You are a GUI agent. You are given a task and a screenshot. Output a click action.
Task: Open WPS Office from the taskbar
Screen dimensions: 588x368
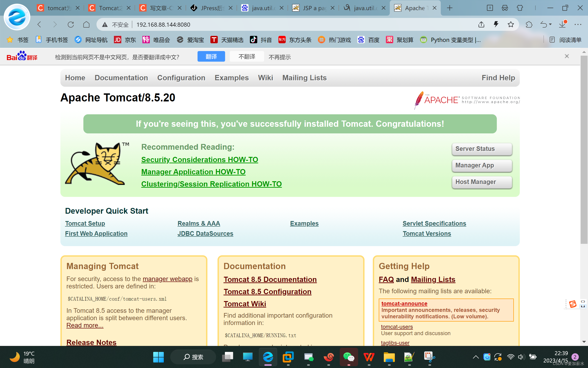(x=369, y=357)
